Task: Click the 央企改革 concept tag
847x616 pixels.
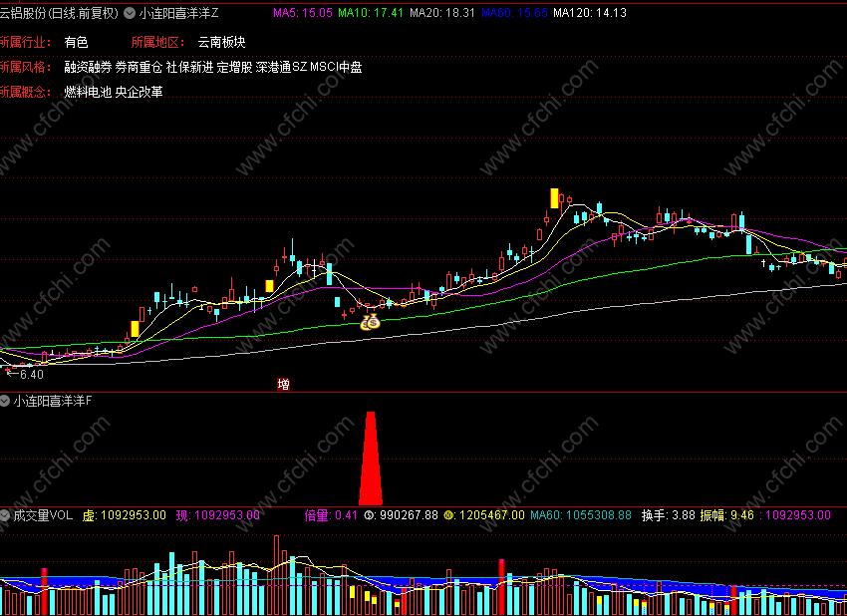Action: point(139,92)
